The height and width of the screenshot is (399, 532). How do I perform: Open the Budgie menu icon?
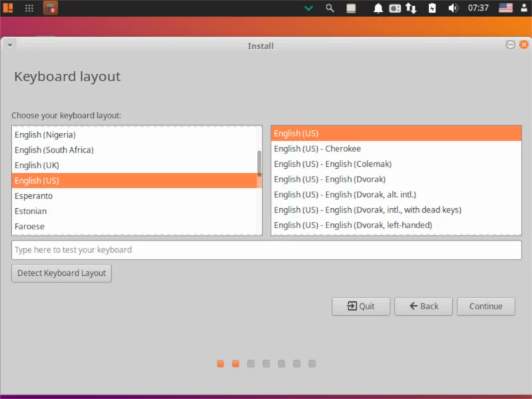pyautogui.click(x=8, y=8)
